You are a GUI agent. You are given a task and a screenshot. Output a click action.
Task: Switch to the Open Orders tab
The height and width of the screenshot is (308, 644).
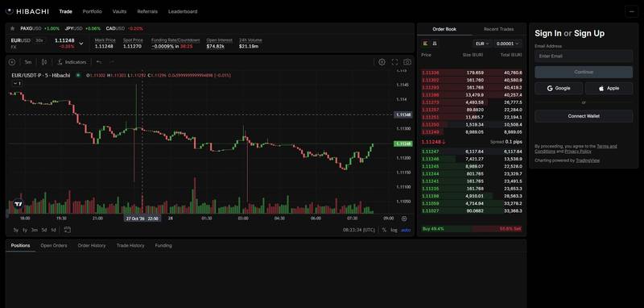click(54, 245)
